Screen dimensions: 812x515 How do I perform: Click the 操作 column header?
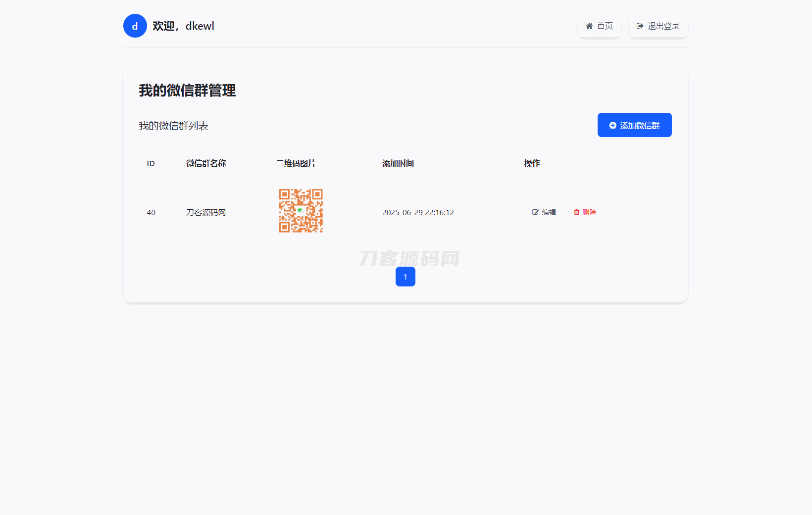tap(532, 164)
